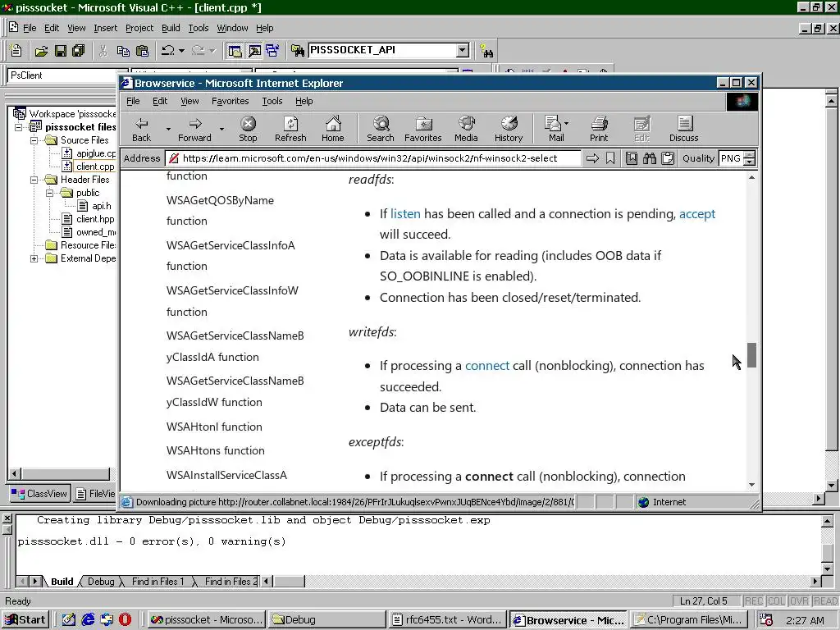Image resolution: width=840 pixels, height=630 pixels.
Task: Click Forward in Internet Explorer
Action: 194,130
